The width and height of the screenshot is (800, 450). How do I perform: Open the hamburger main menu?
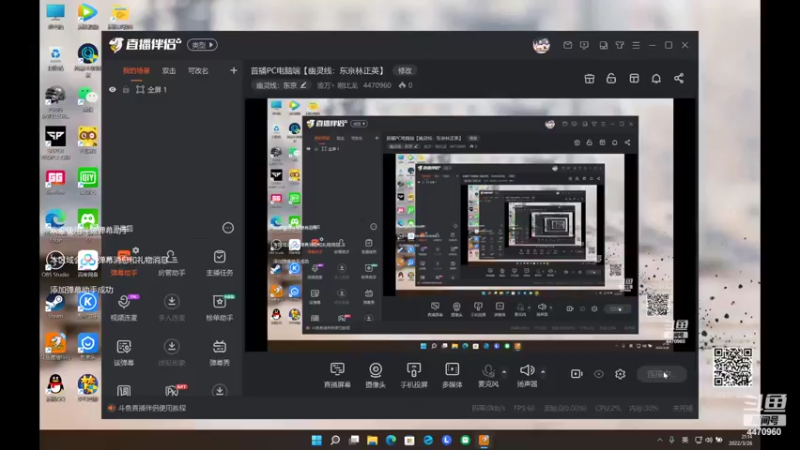(x=636, y=45)
